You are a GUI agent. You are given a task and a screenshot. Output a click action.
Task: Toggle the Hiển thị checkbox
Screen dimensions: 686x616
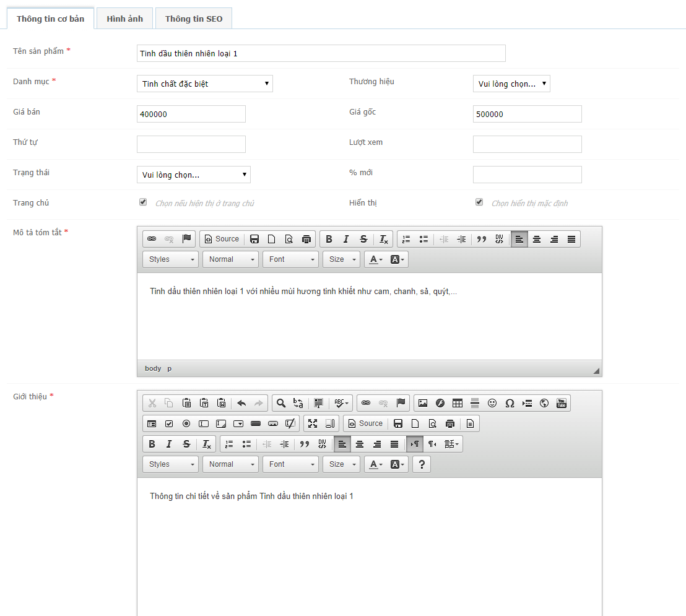[x=479, y=202]
